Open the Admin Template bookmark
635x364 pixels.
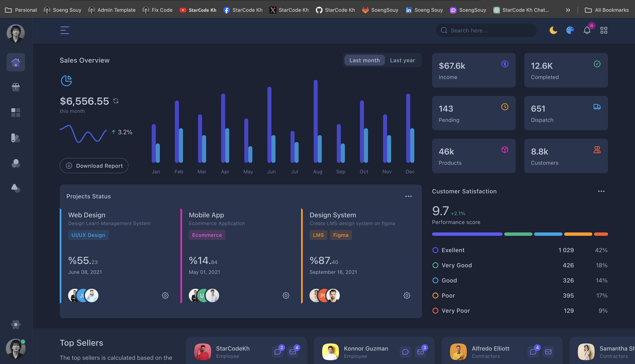tap(112, 10)
